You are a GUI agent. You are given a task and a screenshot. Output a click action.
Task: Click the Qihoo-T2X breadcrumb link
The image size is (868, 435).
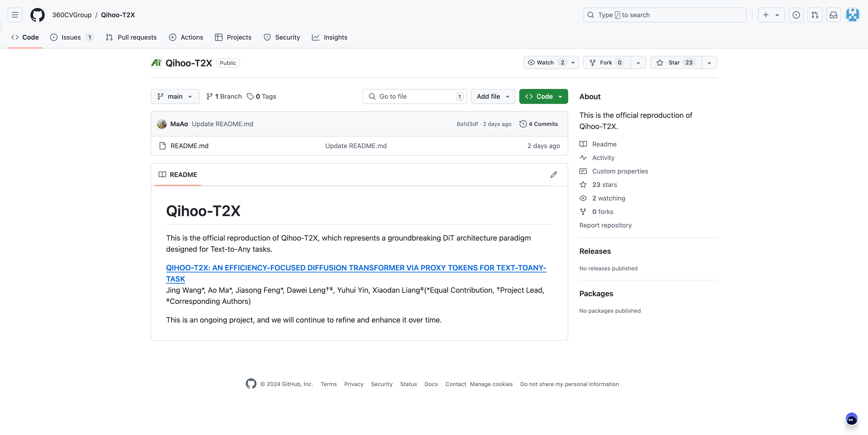coord(118,15)
